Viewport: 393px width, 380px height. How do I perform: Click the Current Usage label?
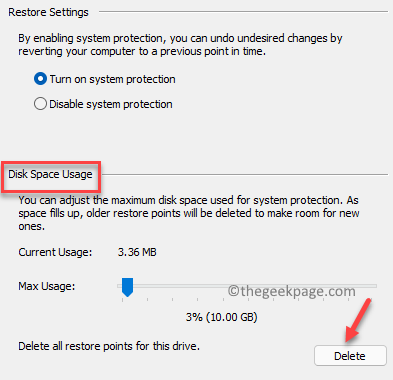(x=55, y=252)
